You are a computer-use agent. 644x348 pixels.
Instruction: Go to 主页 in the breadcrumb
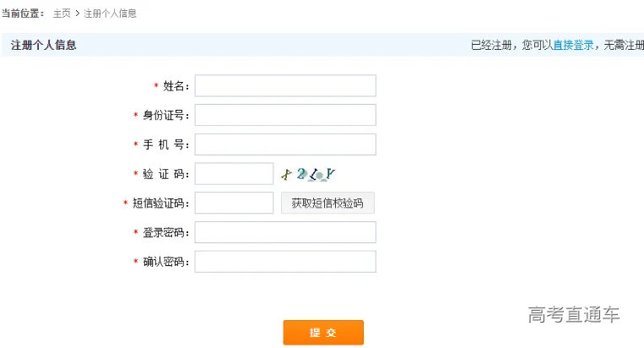(x=62, y=14)
